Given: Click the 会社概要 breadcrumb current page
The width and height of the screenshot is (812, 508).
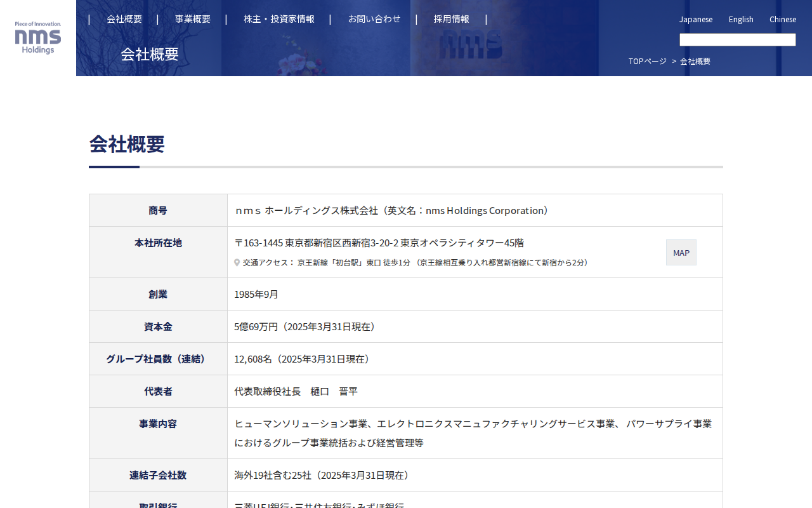Looking at the screenshot, I should [695, 61].
